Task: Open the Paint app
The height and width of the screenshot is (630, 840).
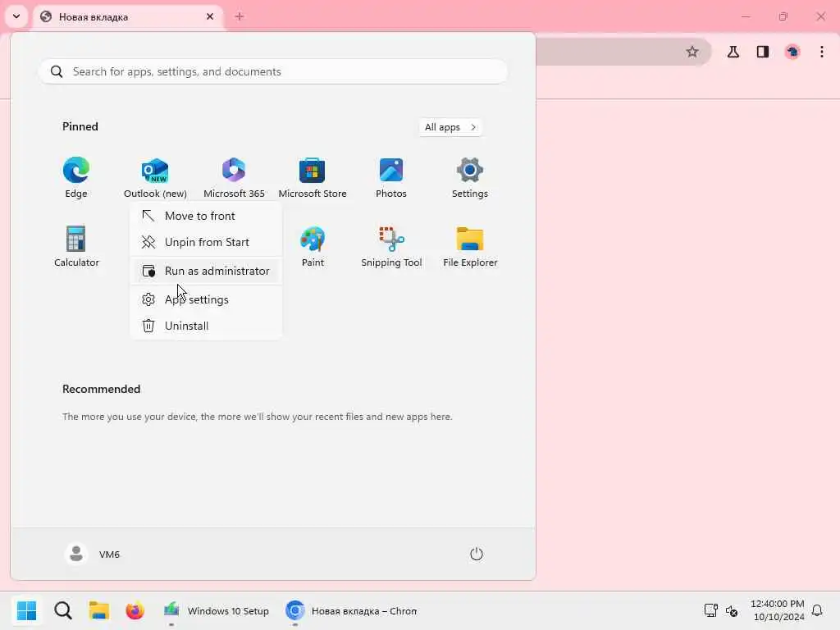Action: tap(313, 246)
